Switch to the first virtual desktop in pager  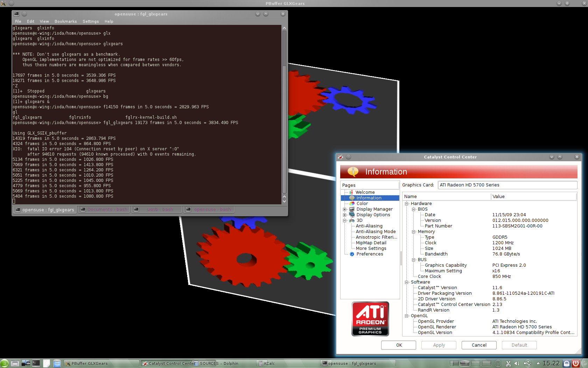click(x=454, y=363)
